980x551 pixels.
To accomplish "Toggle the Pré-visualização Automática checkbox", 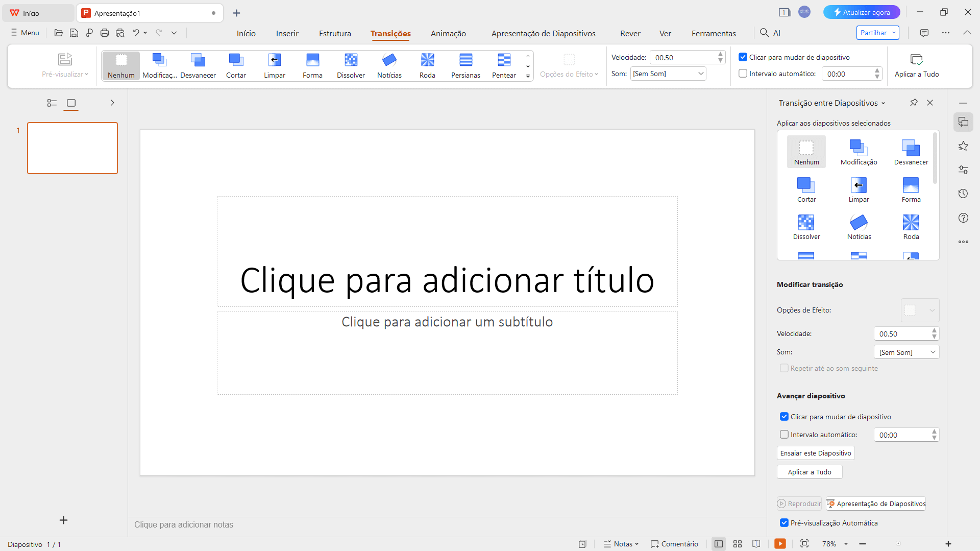I will (x=784, y=523).
